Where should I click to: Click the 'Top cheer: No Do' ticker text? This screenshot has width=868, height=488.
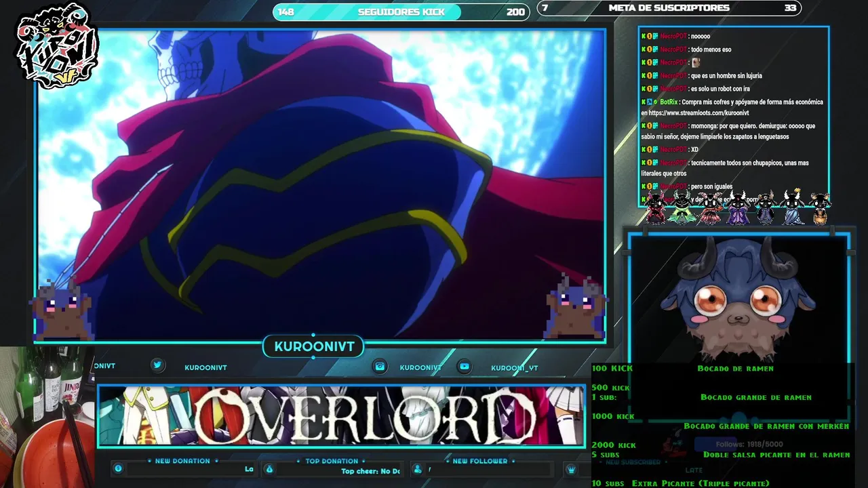(x=370, y=471)
